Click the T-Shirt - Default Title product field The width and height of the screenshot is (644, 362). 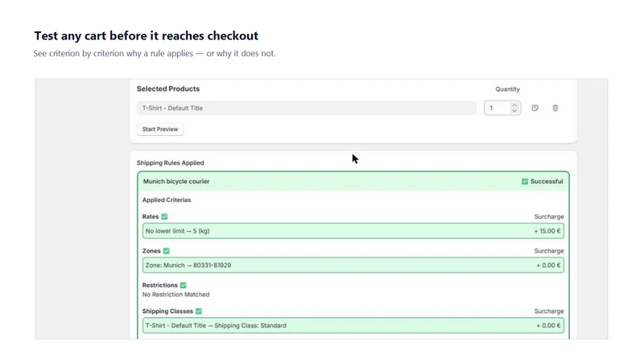click(x=307, y=108)
